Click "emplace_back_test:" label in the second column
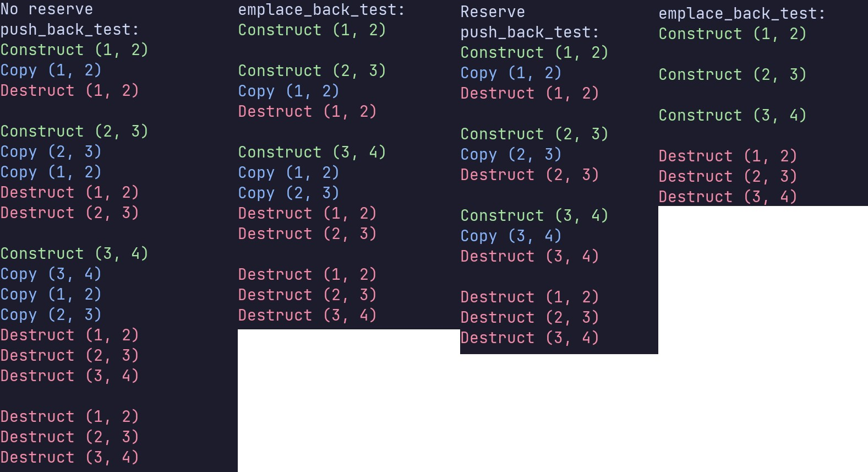 pyautogui.click(x=321, y=10)
